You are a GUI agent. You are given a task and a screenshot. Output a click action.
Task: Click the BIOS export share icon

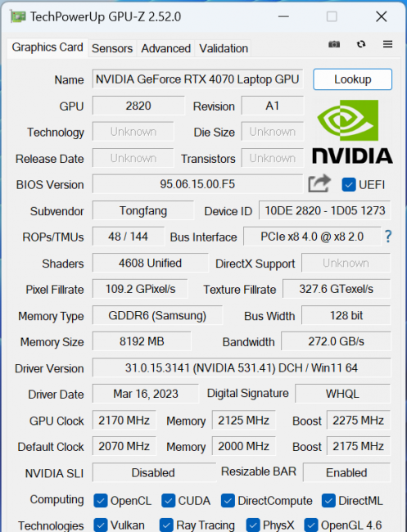point(319,183)
